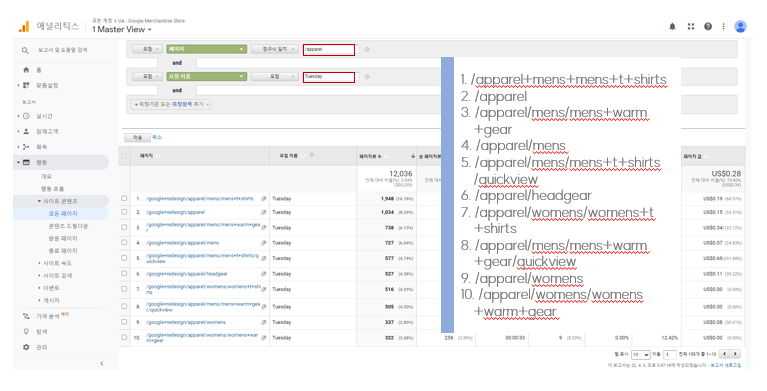Screen dimensions: 767x391
Task: Click the help icon next to page column header
Action: coord(158,156)
